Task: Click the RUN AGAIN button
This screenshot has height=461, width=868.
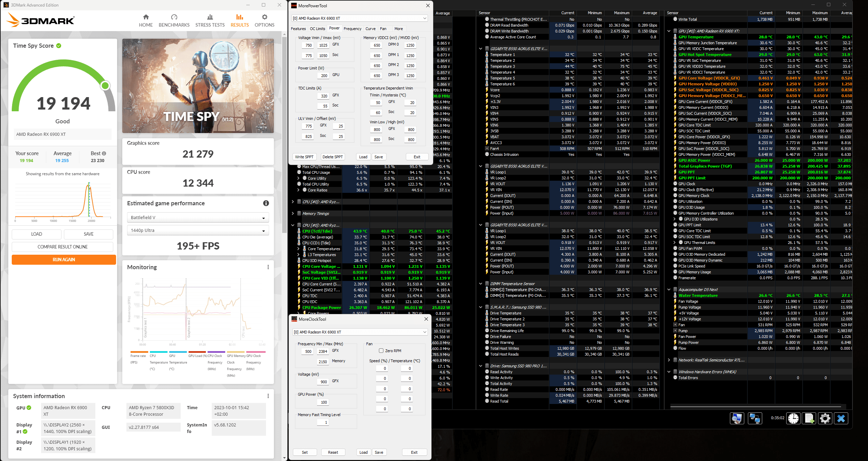Action: tap(64, 260)
